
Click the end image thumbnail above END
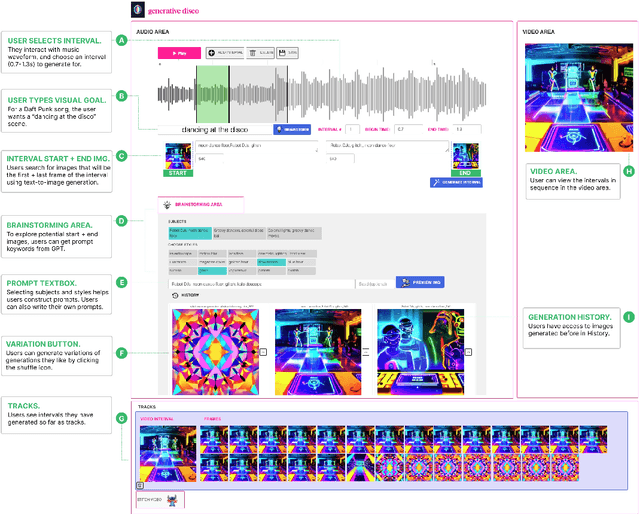(466, 156)
